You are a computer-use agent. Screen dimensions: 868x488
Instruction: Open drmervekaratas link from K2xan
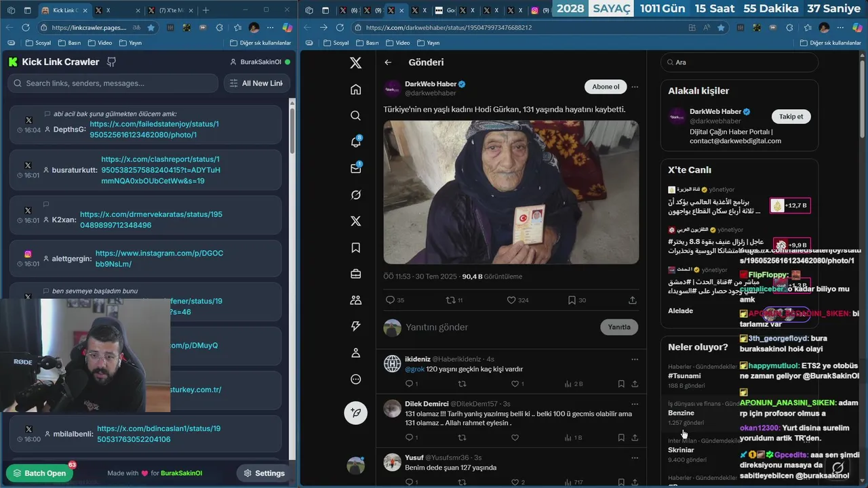pos(151,220)
